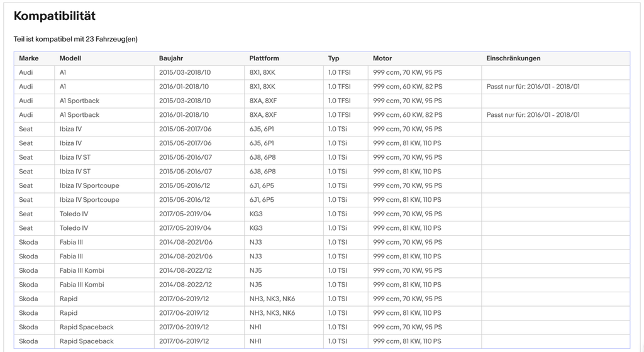Click 'Fabia III Kombi' in the 95 PS row
Screen dimensions: 644x352
tap(82, 271)
